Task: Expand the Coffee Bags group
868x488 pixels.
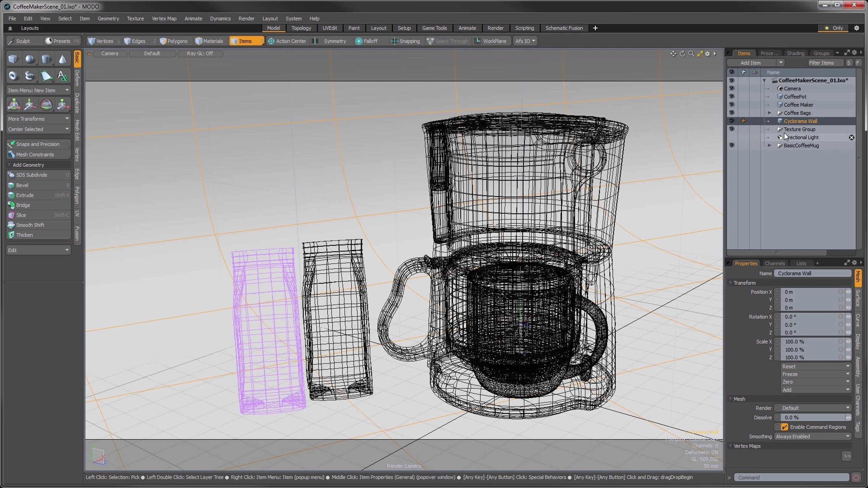Action: pyautogui.click(x=770, y=113)
